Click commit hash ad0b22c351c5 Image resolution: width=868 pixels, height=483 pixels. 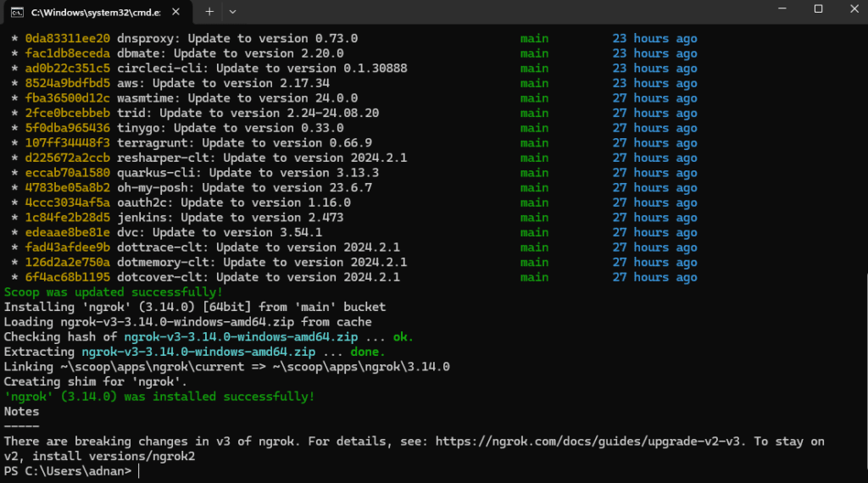pyautogui.click(x=68, y=69)
